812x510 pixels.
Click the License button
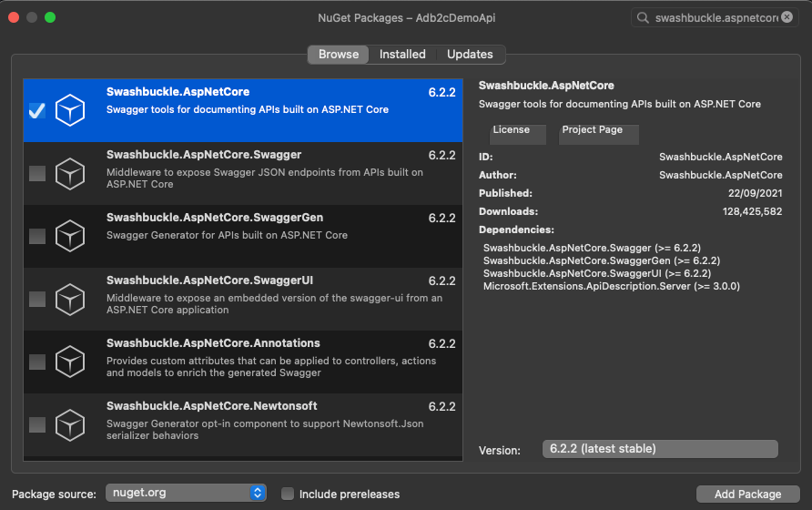pyautogui.click(x=517, y=134)
